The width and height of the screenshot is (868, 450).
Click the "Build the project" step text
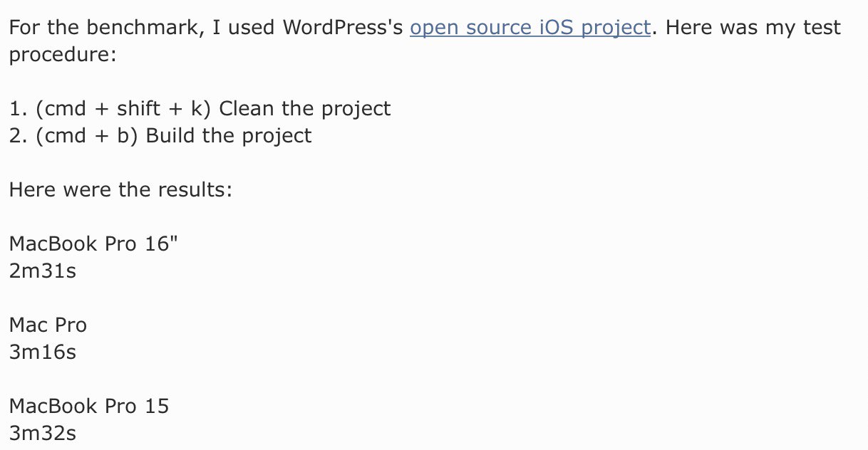point(229,136)
